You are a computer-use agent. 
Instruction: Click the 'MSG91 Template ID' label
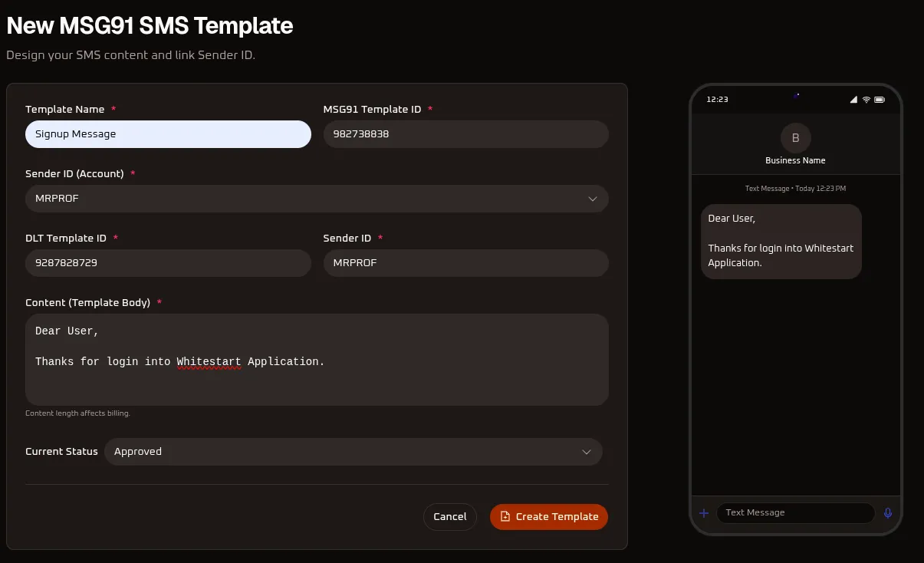click(x=372, y=110)
